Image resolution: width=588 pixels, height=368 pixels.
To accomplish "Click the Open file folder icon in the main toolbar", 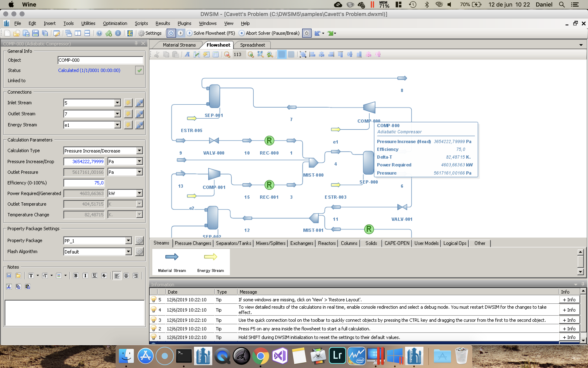I will click(17, 33).
